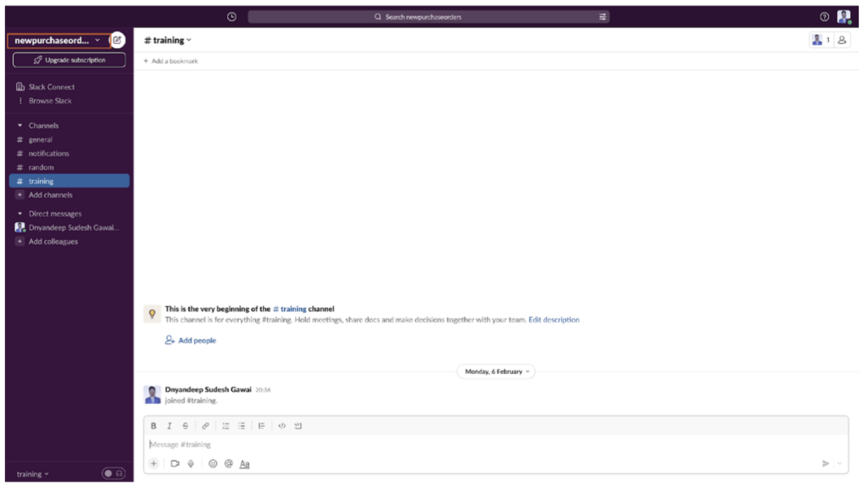Open video clip recording icon in composer
This screenshot has height=492, width=868.
tap(176, 462)
